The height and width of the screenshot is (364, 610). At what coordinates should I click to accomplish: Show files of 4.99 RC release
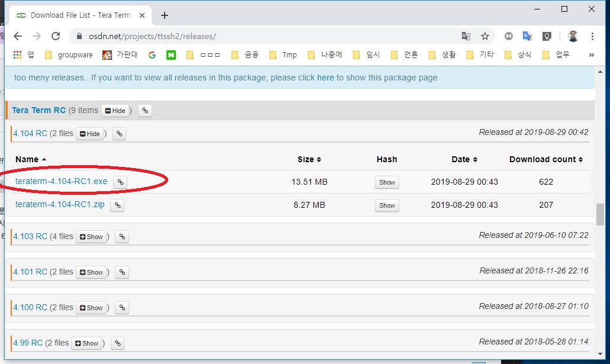86,343
